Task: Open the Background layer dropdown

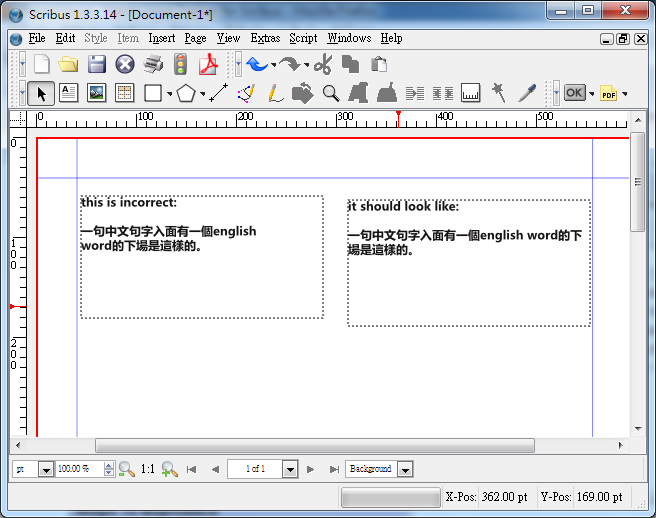Action: (x=405, y=469)
